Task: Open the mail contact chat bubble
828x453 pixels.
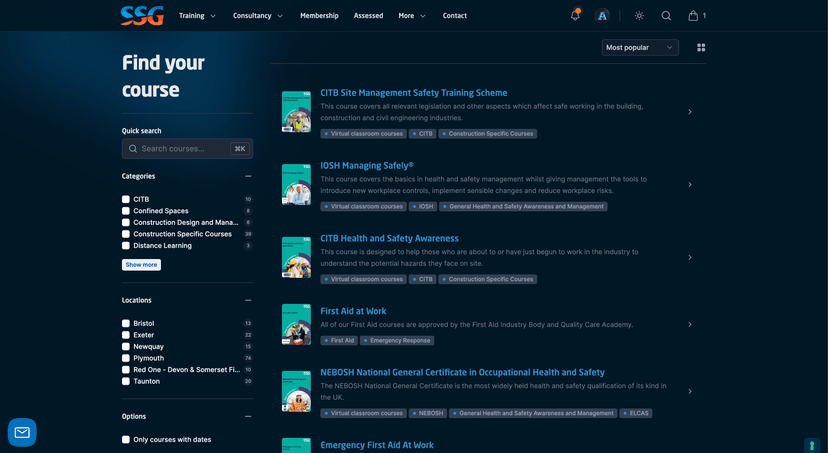Action: 22,432
